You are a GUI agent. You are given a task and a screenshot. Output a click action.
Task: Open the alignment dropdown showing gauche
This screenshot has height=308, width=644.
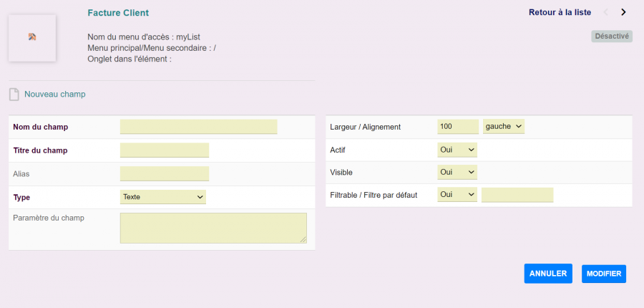click(504, 127)
